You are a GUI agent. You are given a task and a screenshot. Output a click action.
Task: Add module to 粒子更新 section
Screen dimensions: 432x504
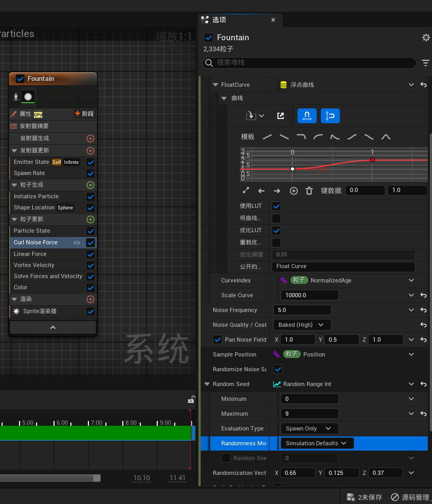91,219
